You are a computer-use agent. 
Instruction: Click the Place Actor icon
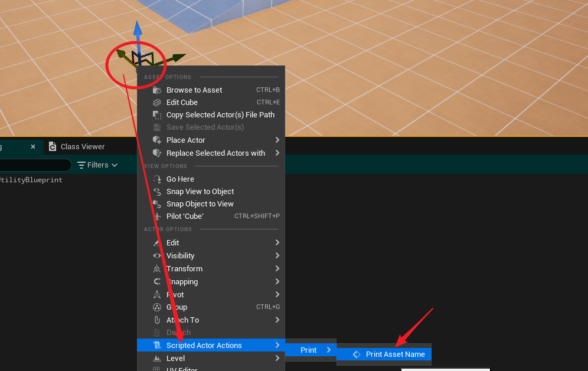[158, 140]
